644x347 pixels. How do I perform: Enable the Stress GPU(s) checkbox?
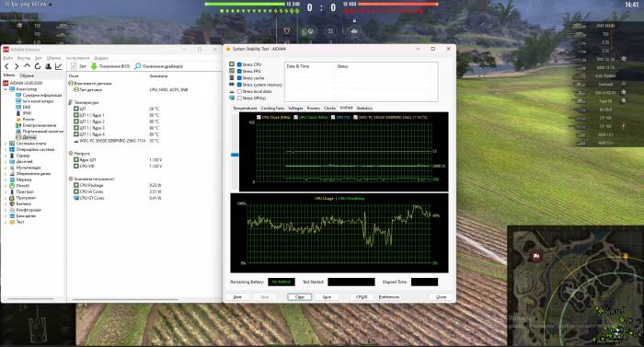point(239,98)
